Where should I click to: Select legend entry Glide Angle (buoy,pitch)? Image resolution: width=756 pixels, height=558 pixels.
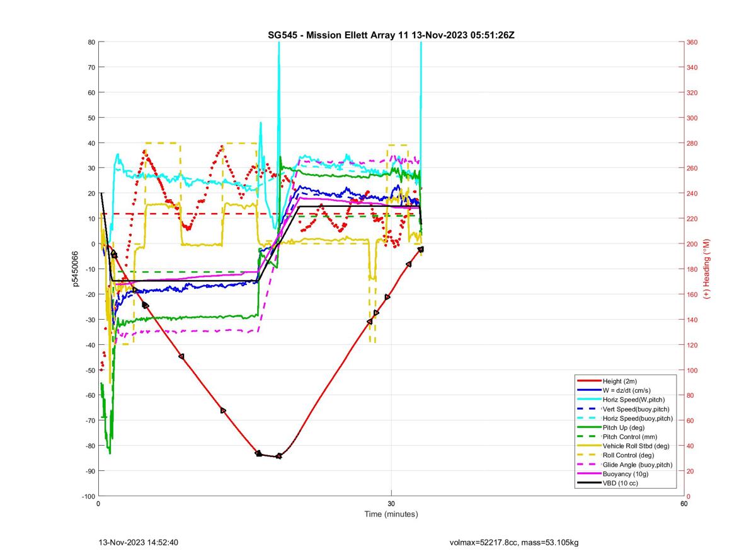[x=638, y=465]
